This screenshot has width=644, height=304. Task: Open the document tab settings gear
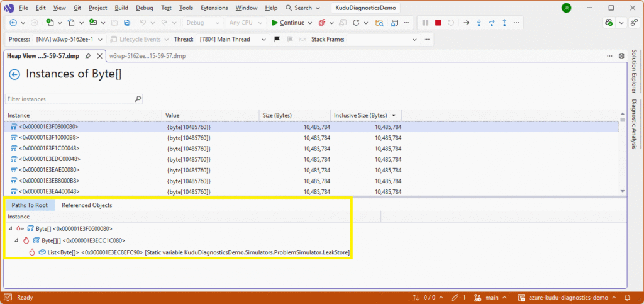[x=621, y=56]
